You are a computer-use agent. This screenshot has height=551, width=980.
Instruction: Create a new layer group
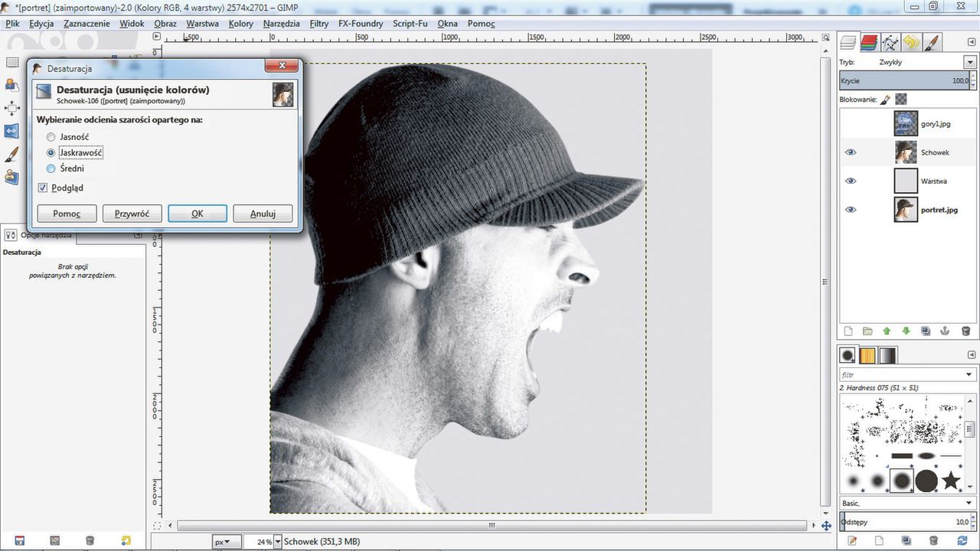point(867,331)
